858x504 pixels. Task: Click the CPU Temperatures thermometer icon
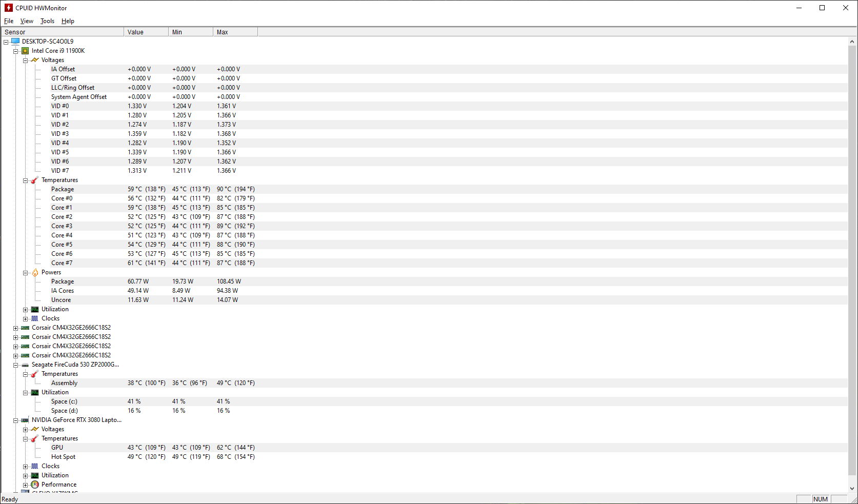[35, 180]
